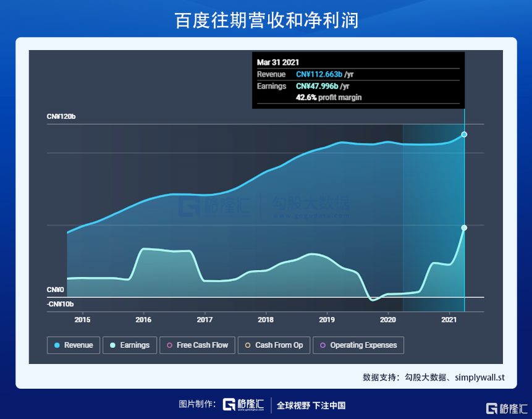Toggle the Revenue legend series
This screenshot has width=532, height=419.
click(x=74, y=345)
